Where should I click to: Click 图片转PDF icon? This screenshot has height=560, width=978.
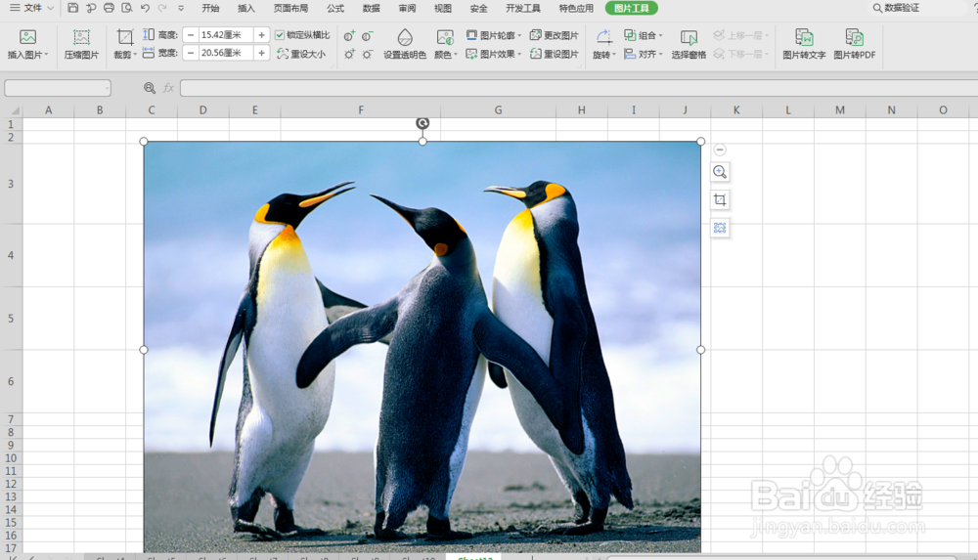coord(855,37)
